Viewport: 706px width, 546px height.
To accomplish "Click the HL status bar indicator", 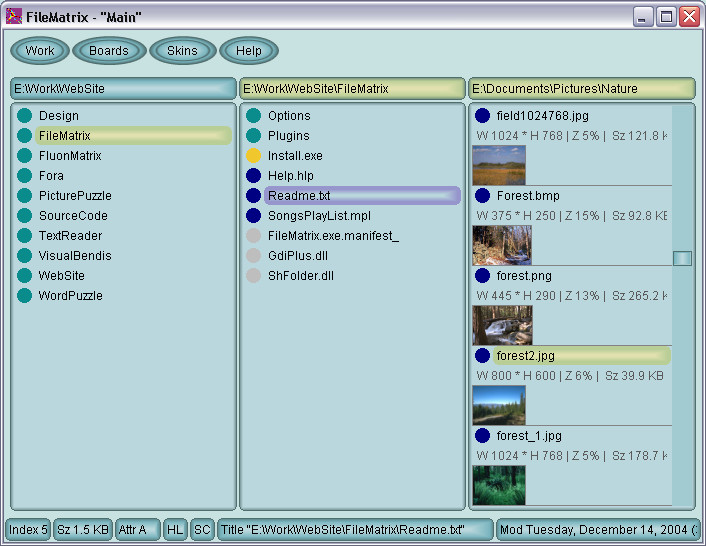I will point(175,530).
